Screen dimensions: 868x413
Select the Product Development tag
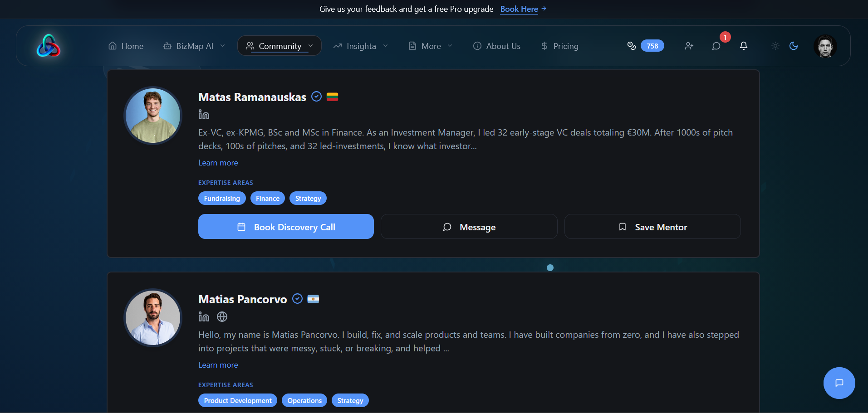238,400
